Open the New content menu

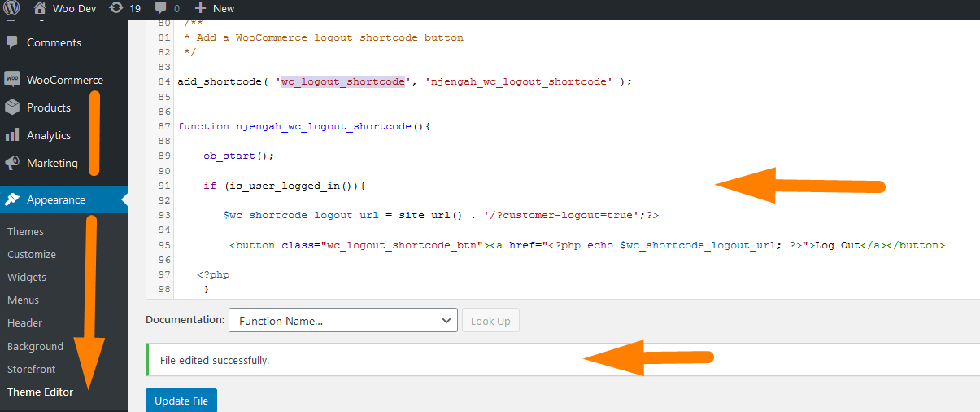[224, 8]
